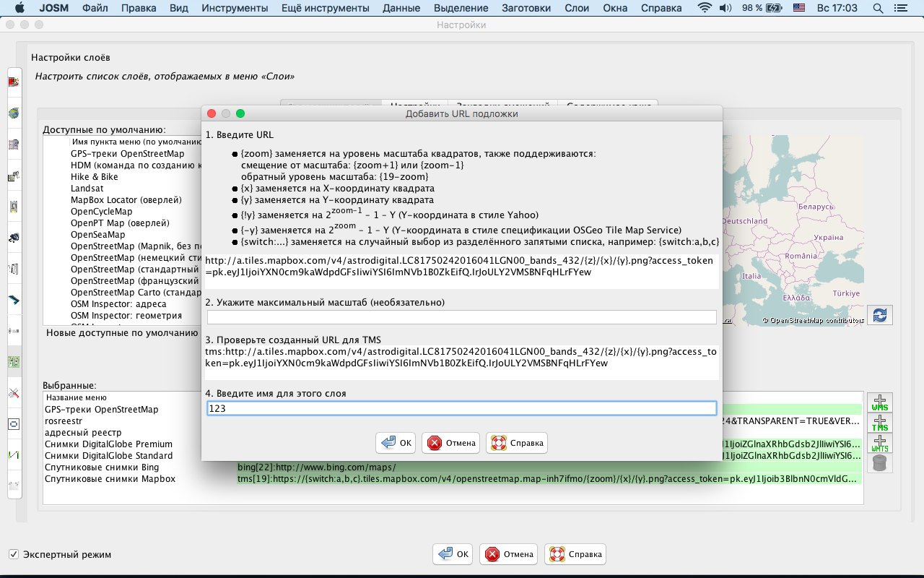This screenshot has height=578, width=924.
Task: Select MapBox Locator (оверлей) entry
Action: click(126, 199)
